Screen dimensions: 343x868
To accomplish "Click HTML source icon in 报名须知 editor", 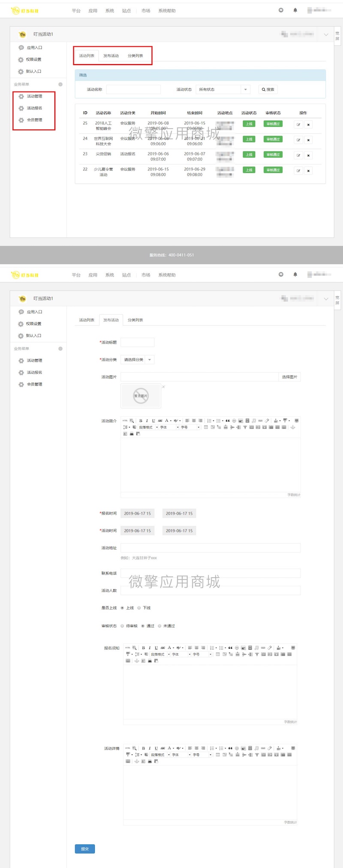I will pyautogui.click(x=128, y=648).
